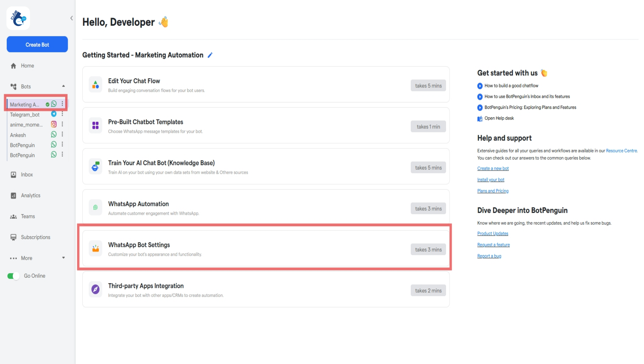Image resolution: width=644 pixels, height=364 pixels.
Task: Open the Edit Your Chat Flow card
Action: point(266,85)
